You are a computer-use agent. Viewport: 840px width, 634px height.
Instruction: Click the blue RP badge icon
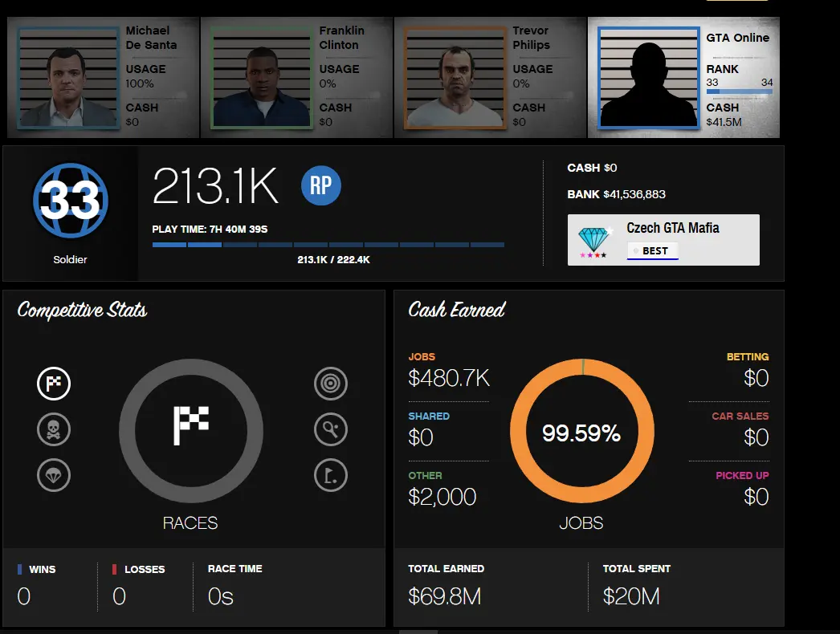[x=321, y=185]
